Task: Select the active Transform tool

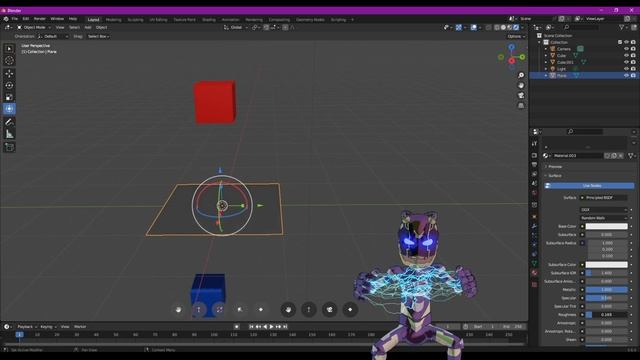Action: click(x=9, y=109)
